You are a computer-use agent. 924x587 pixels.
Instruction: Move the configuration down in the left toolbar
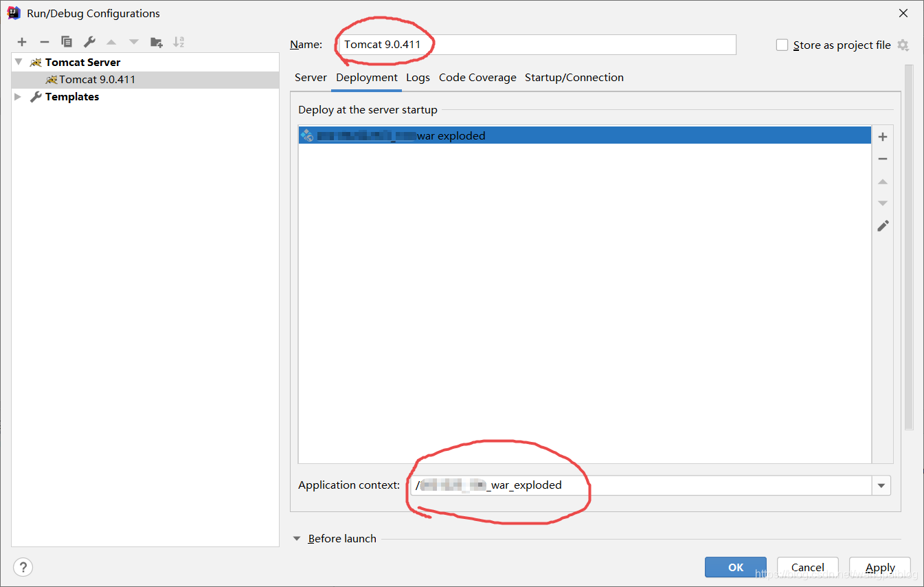point(134,42)
